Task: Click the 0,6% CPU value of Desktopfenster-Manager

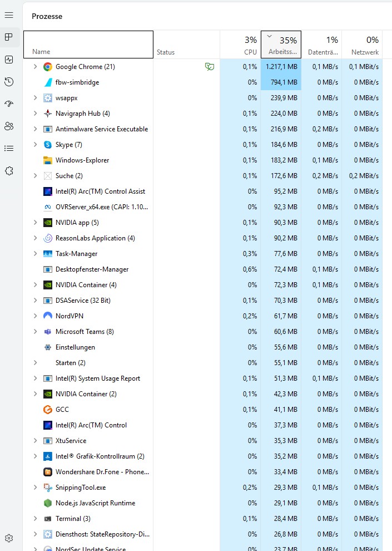Action: click(250, 269)
